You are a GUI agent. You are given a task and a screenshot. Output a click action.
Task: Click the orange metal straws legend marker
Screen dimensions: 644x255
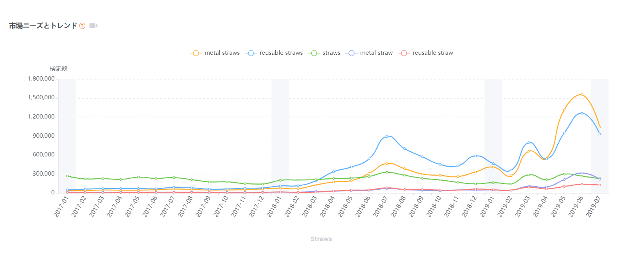coord(196,53)
